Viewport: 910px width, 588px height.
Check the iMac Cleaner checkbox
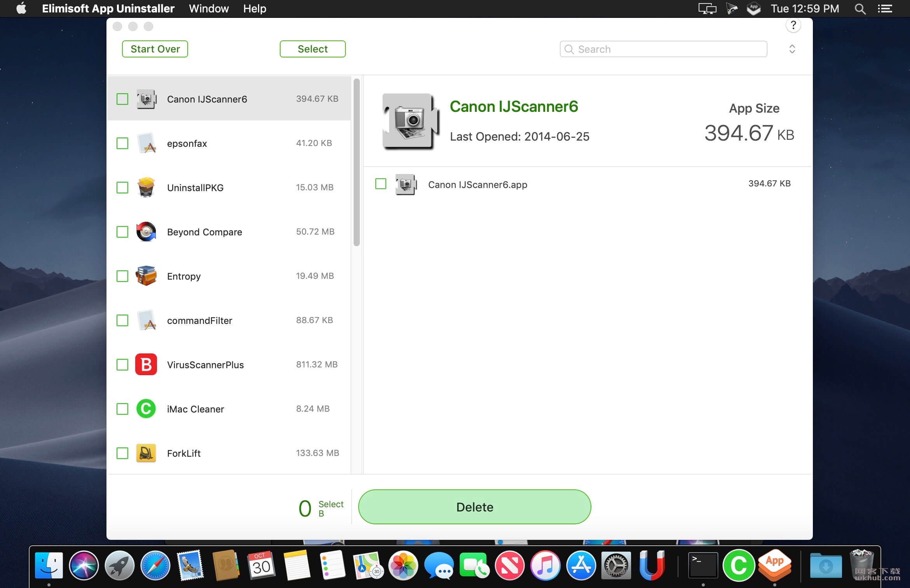coord(122,409)
